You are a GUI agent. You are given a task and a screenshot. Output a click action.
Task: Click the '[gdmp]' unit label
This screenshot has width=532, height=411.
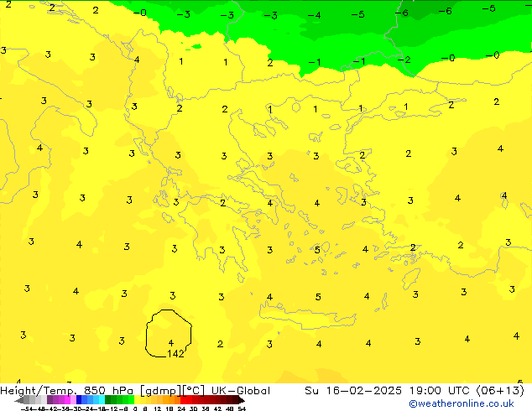click(160, 391)
